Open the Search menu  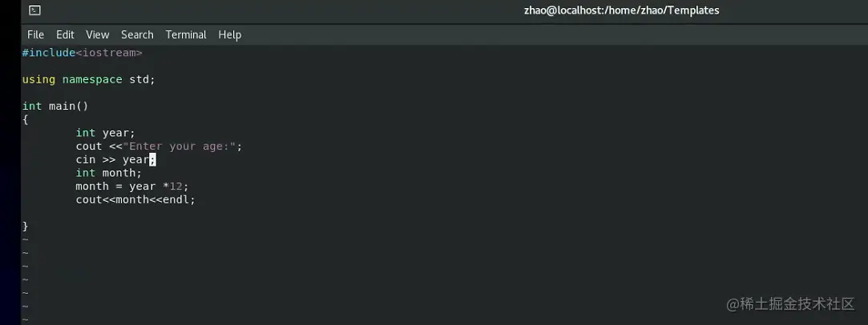137,35
